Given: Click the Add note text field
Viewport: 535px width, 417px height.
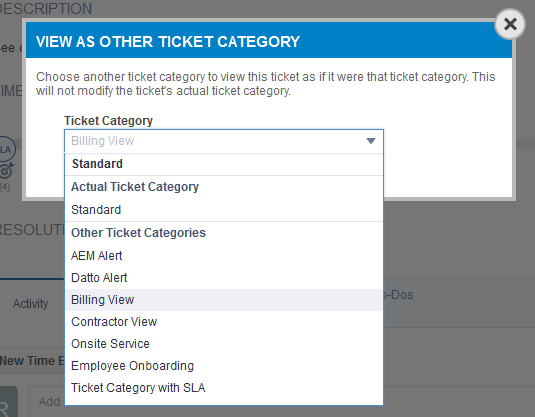Looking at the screenshot, I should 47,402.
